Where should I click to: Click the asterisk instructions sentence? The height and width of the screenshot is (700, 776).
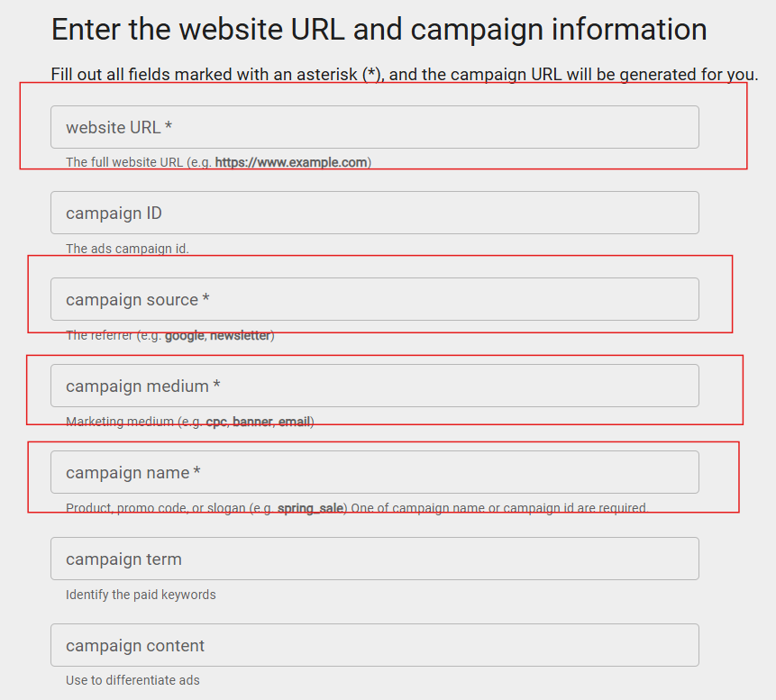pos(405,74)
